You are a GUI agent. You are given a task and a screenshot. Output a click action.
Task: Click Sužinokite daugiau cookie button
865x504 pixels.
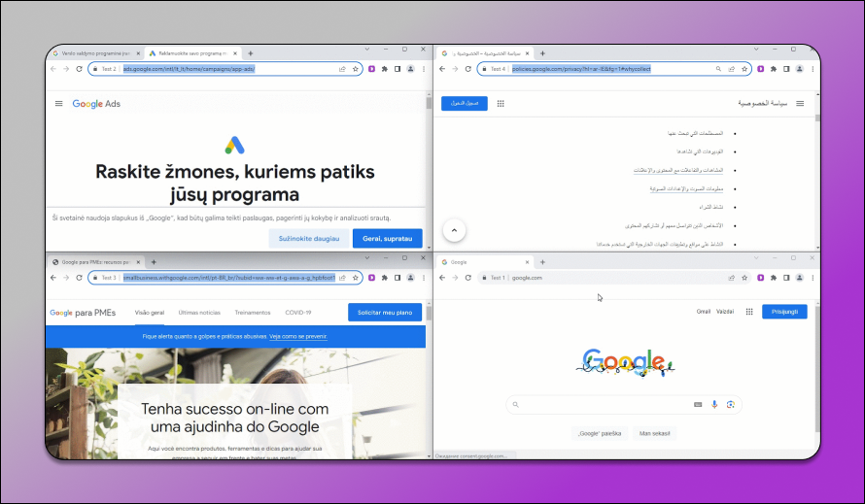pyautogui.click(x=309, y=239)
